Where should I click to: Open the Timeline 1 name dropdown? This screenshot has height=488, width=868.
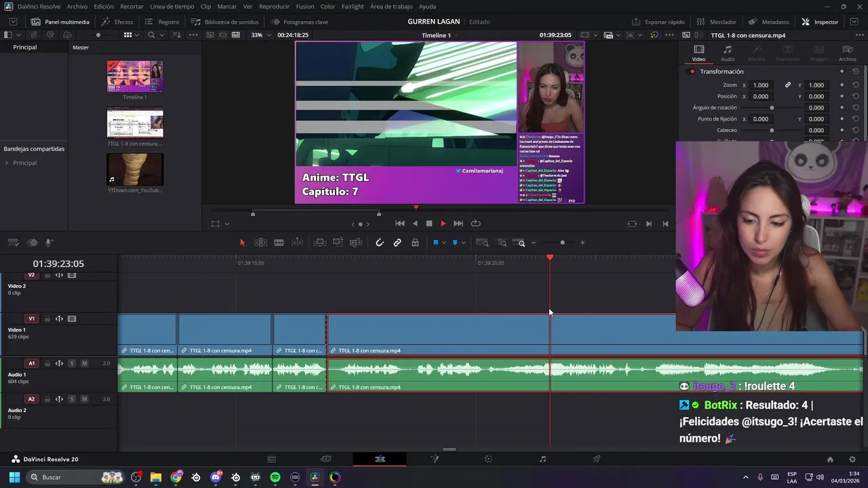(440, 35)
